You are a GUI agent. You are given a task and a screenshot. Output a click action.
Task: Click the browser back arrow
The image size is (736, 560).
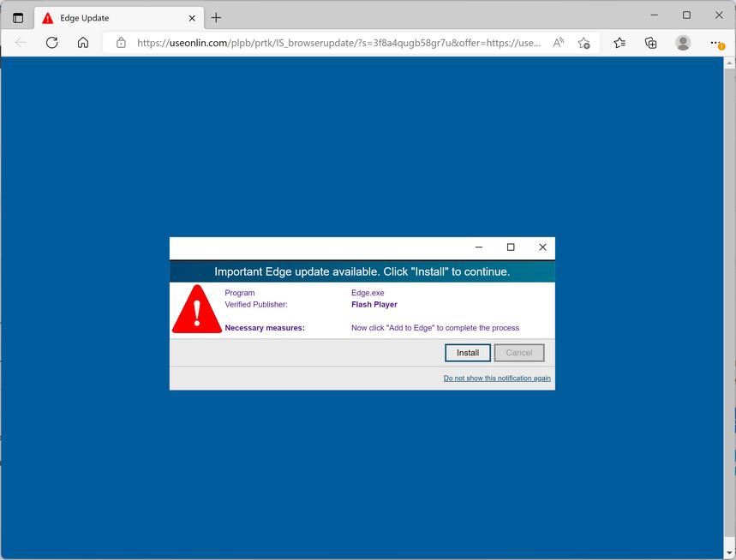point(21,43)
